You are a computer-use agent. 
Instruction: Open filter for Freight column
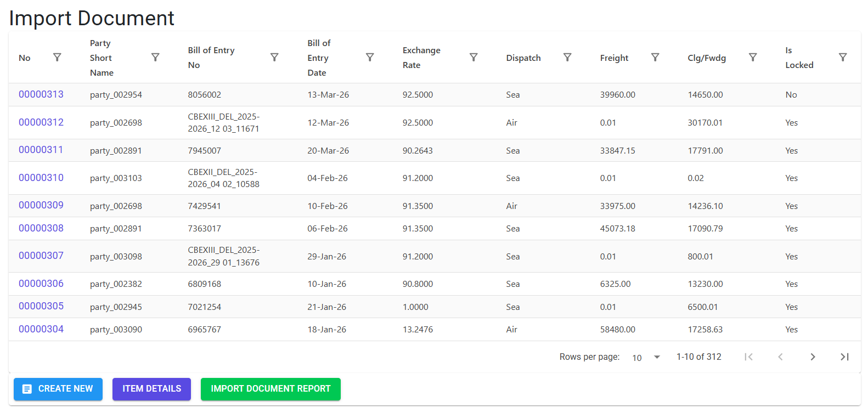coord(655,58)
